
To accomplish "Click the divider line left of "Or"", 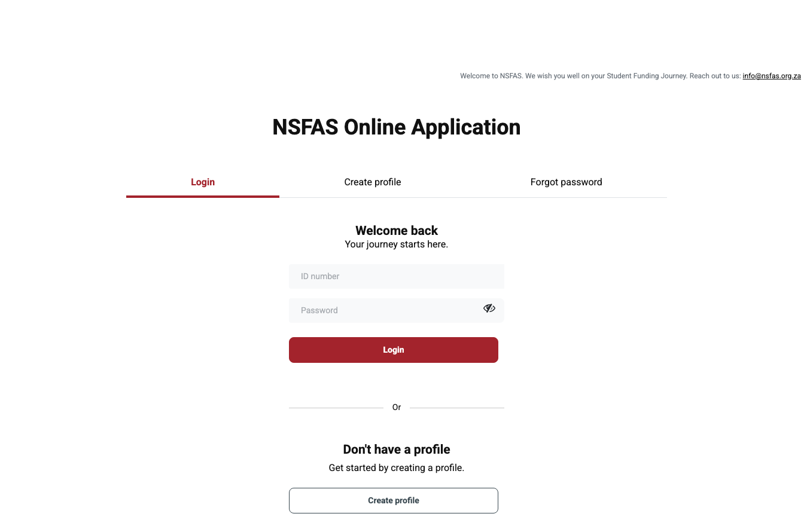I will (336, 408).
